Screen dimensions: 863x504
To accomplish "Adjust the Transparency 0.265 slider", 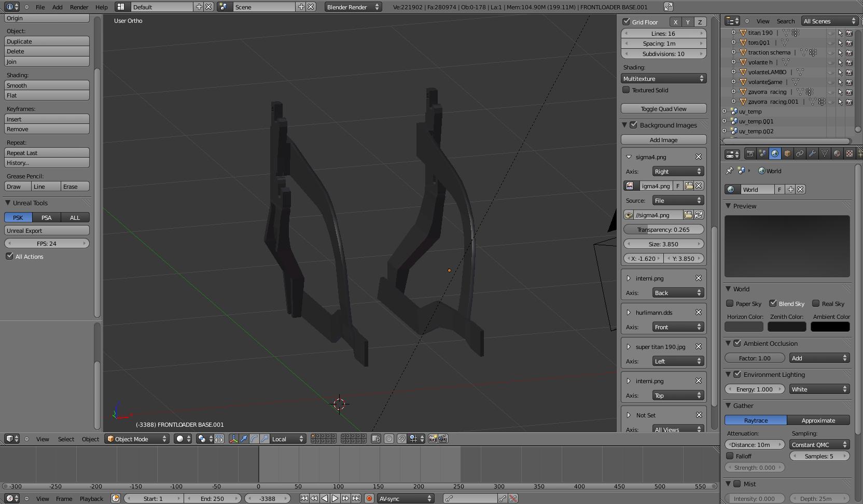I will 664,229.
